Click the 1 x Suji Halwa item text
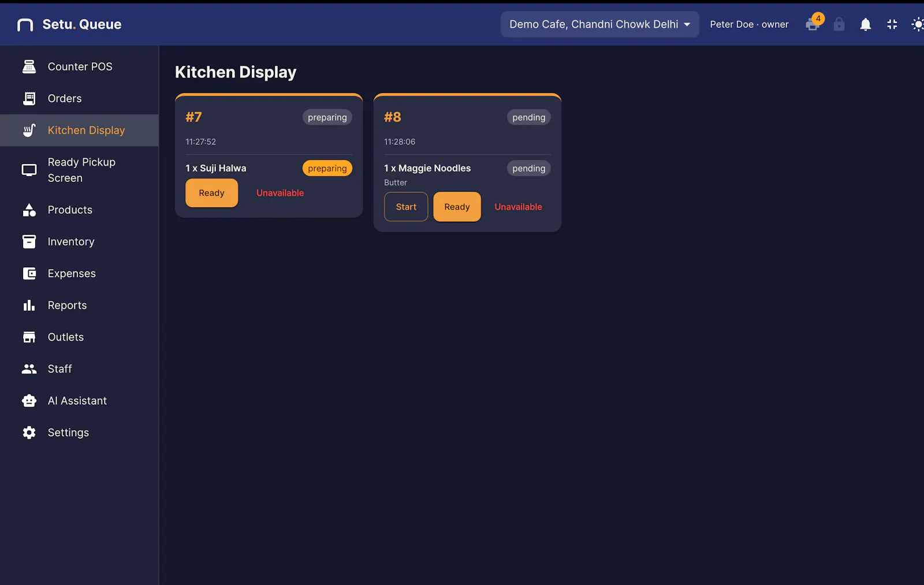 tap(216, 168)
